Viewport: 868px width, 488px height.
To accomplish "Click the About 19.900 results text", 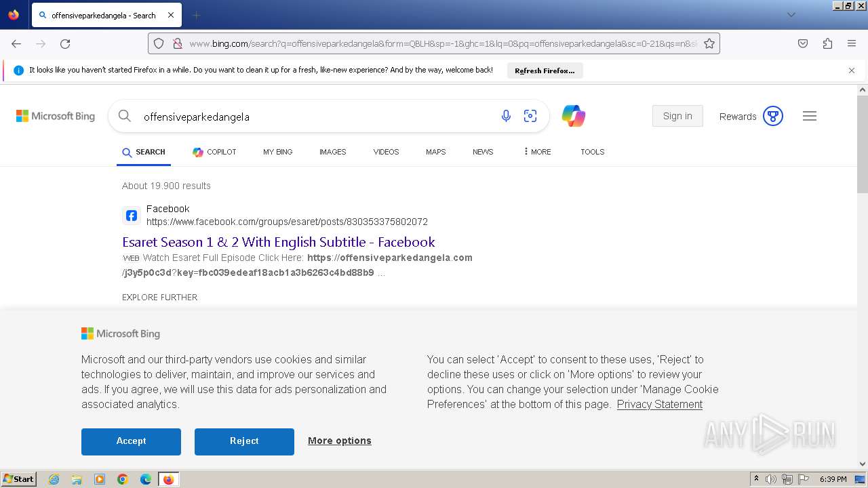I will [166, 186].
